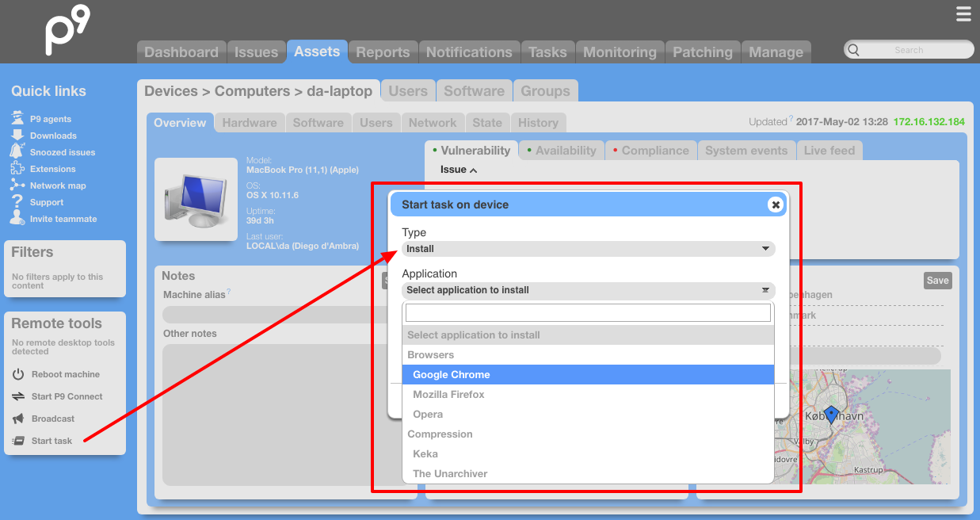Sort by the Issue column header

(x=459, y=170)
